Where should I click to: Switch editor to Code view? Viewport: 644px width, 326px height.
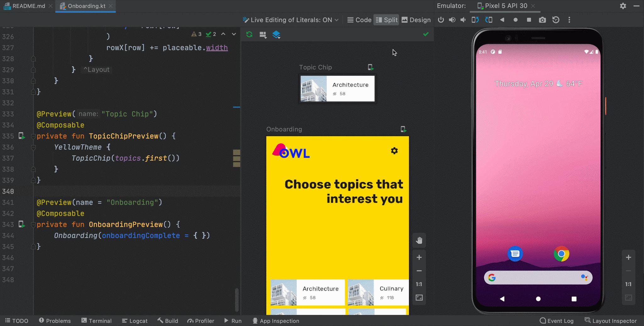coord(359,19)
